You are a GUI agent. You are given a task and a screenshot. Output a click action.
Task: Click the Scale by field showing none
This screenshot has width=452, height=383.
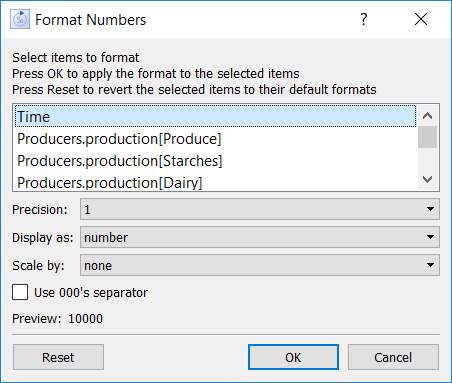pos(260,265)
